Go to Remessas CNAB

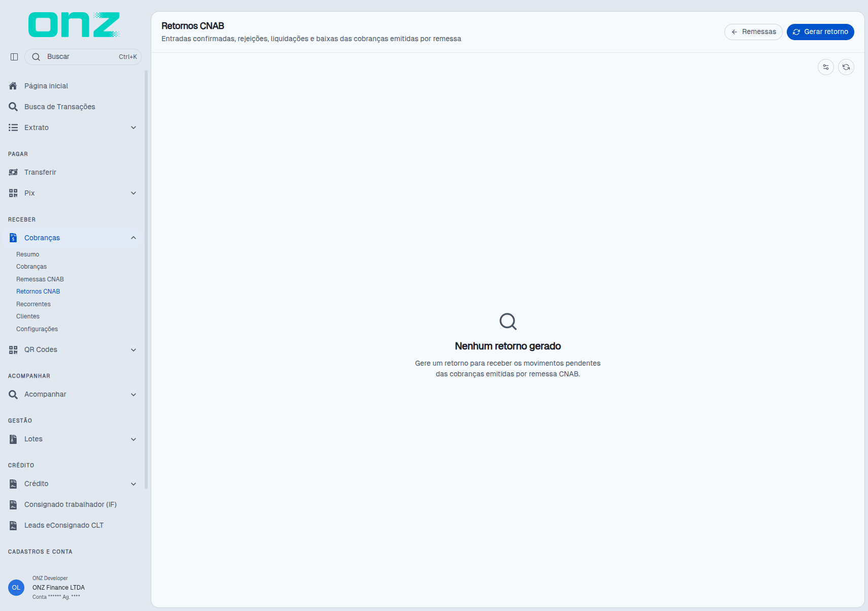pos(40,279)
